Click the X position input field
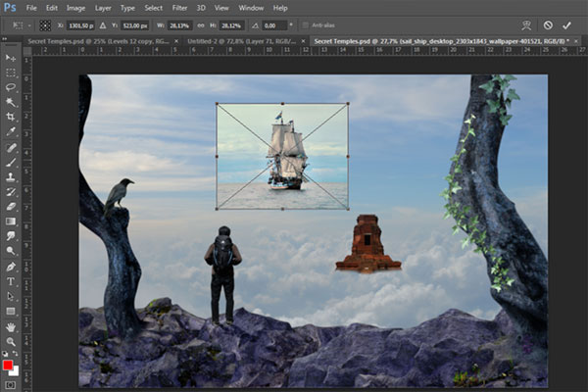The height and width of the screenshot is (392, 588). [78, 24]
